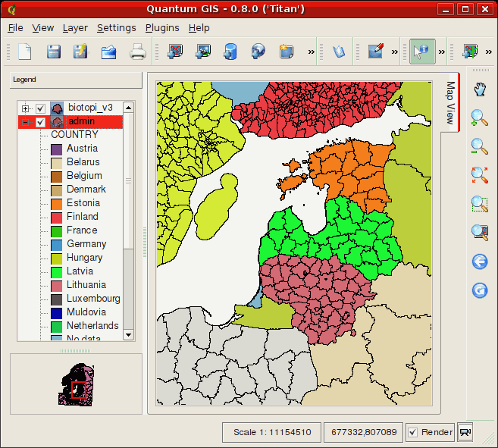This screenshot has width=498, height=448.
Task: Click the Lithuania legend entry
Action: tap(86, 285)
